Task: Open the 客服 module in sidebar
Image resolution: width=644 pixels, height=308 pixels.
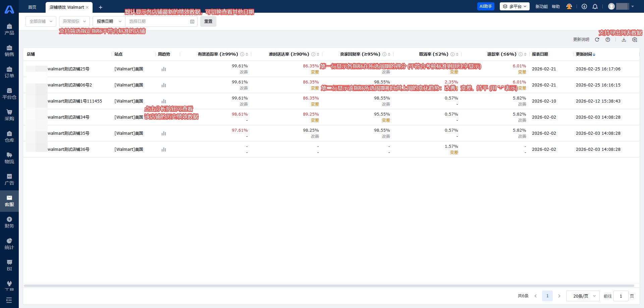Action: tap(9, 201)
